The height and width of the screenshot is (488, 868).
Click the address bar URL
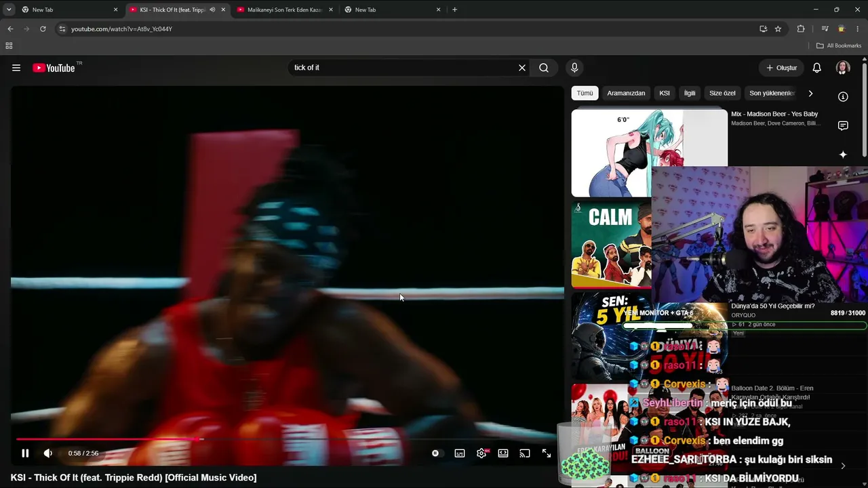tap(122, 29)
